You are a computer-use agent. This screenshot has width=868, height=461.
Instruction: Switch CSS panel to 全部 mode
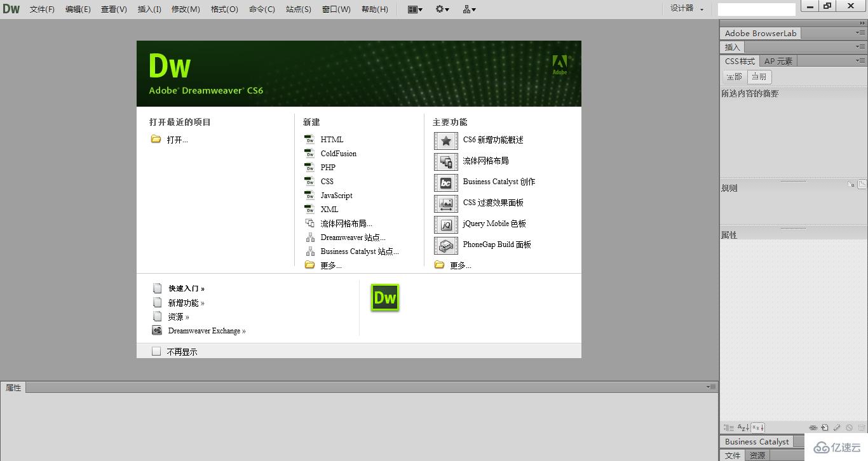pos(735,76)
